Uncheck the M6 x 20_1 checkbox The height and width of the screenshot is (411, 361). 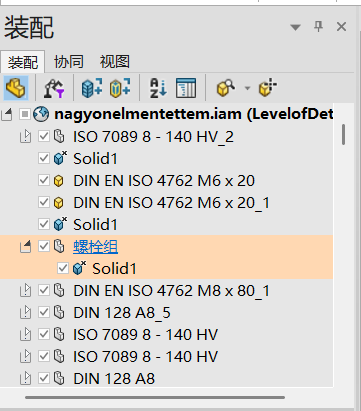click(44, 202)
